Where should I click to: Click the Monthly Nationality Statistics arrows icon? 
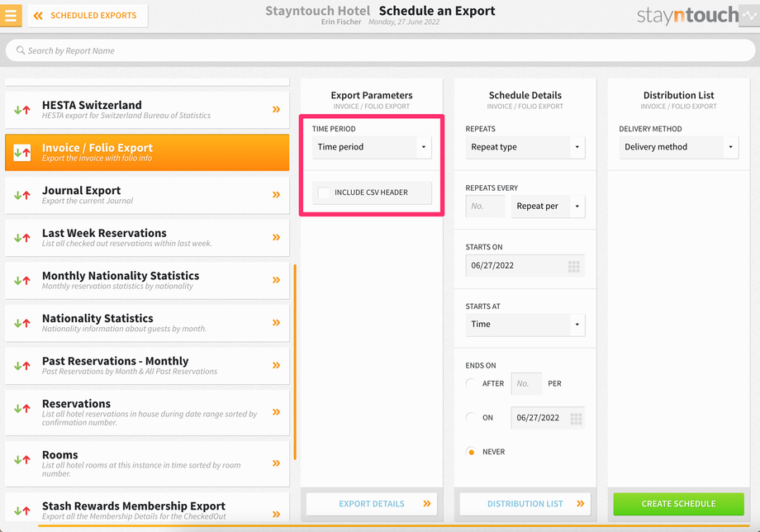click(22, 281)
